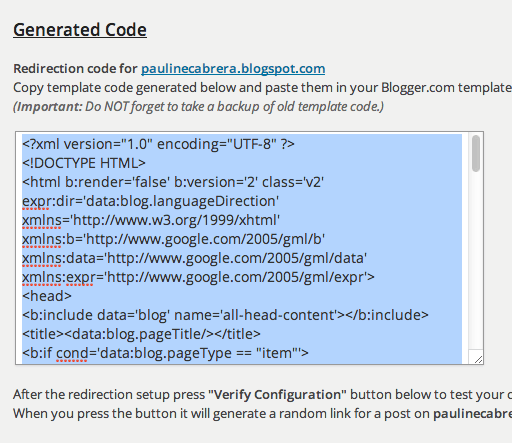Viewport: 512px width, 443px height.
Task: Click the "<title><data:blog.pageTitle/></title>" line
Action: (141, 334)
